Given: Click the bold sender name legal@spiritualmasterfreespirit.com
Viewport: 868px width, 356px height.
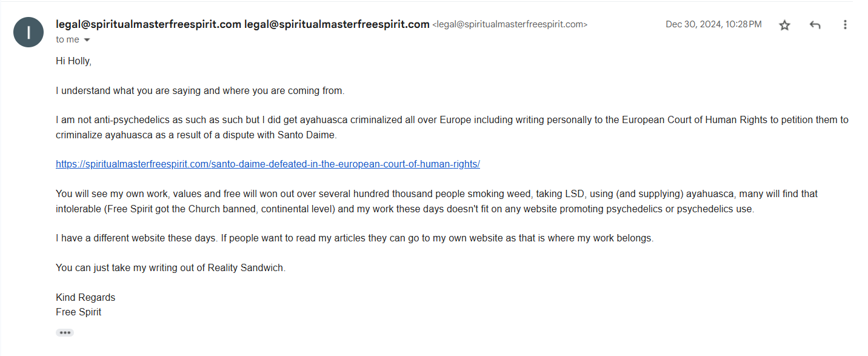Looking at the screenshot, I should coord(242,24).
